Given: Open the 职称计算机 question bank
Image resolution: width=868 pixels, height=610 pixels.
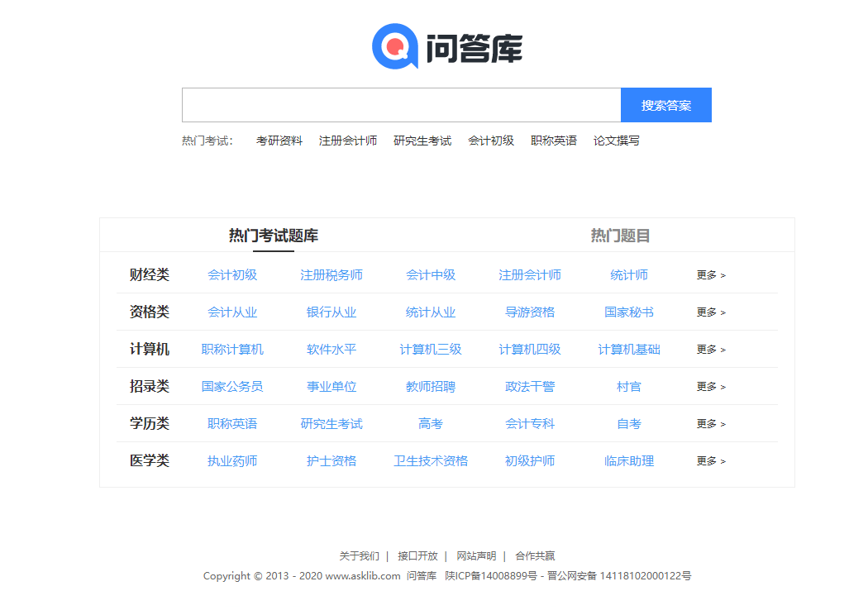Looking at the screenshot, I should point(232,350).
